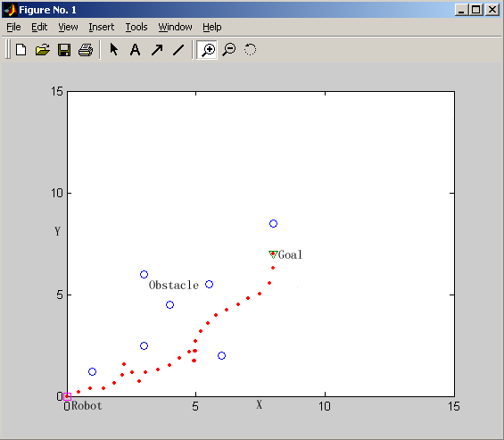
Task: Click the topmost blue obstacle circle above Goal
Action: coord(273,223)
